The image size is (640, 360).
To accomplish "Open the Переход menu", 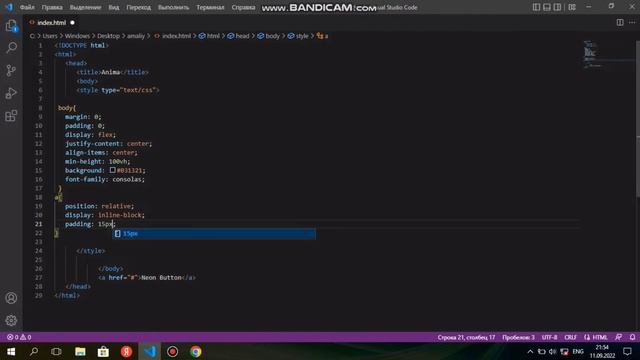I will pos(138,7).
